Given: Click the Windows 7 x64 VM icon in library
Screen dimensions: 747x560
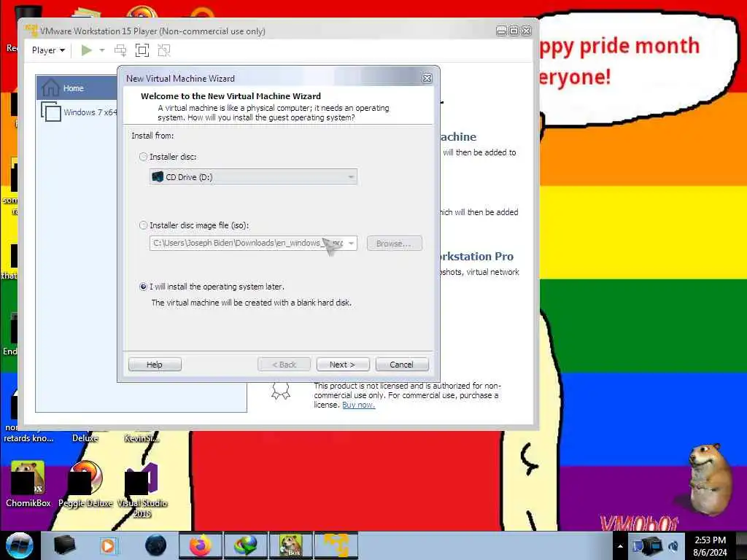Looking at the screenshot, I should 50,112.
